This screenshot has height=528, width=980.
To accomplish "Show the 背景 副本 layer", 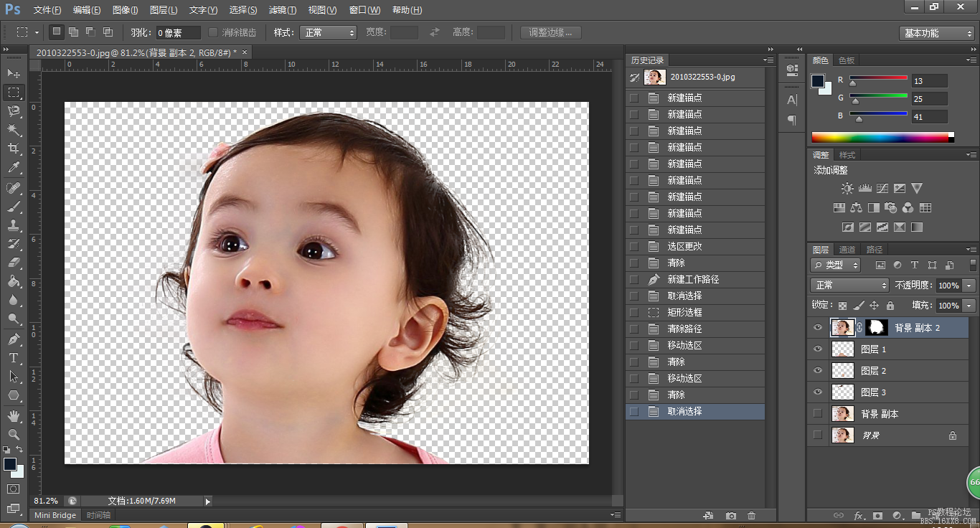I will (x=817, y=414).
